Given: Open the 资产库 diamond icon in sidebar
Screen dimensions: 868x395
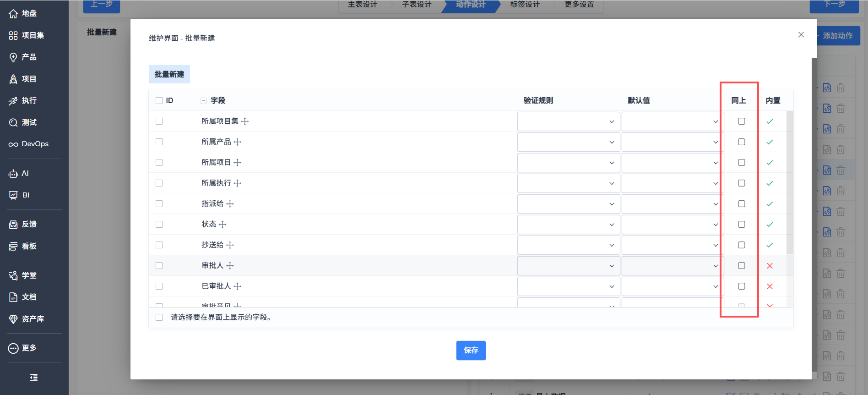Looking at the screenshot, I should point(13,319).
